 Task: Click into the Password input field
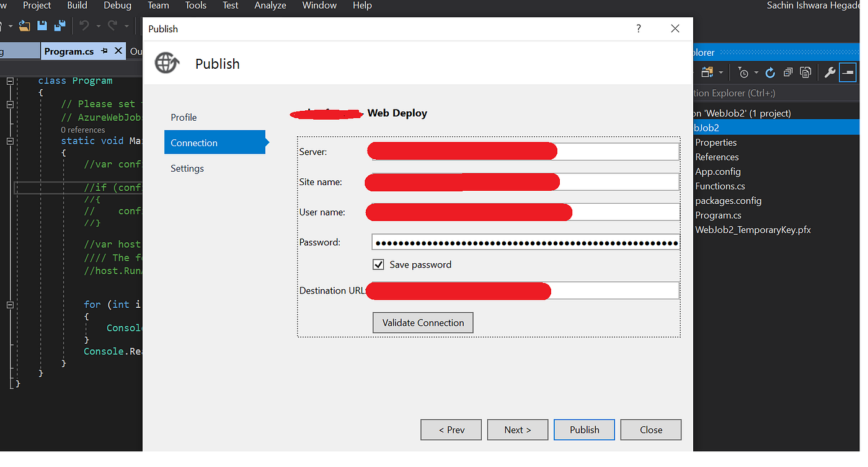click(x=525, y=242)
